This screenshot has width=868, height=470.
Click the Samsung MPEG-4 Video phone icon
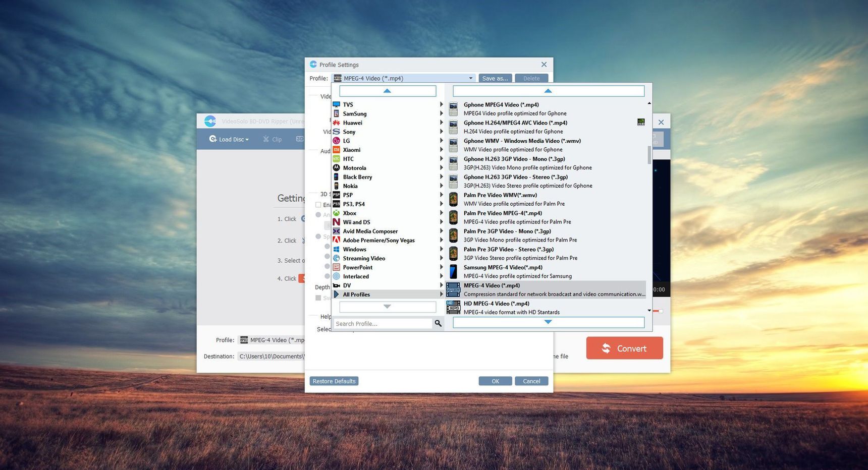(453, 271)
